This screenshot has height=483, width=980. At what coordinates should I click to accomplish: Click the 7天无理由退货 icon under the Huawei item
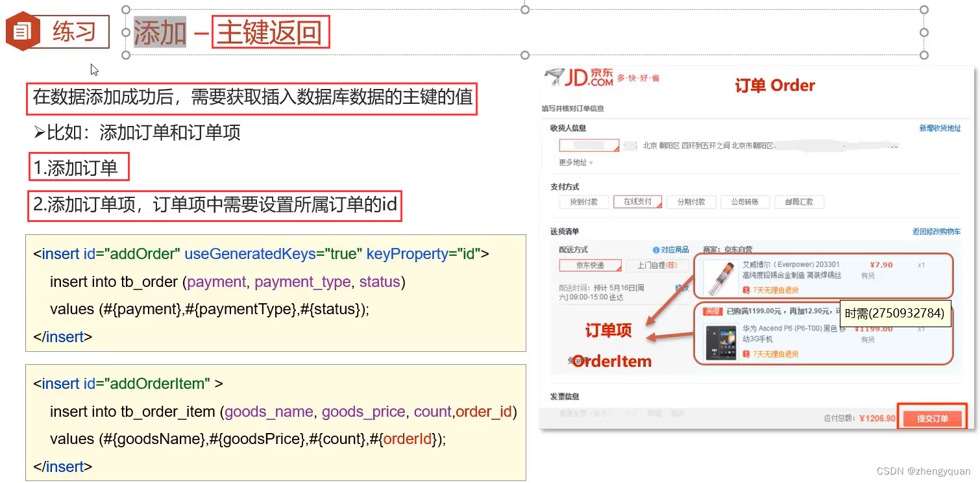pos(746,354)
